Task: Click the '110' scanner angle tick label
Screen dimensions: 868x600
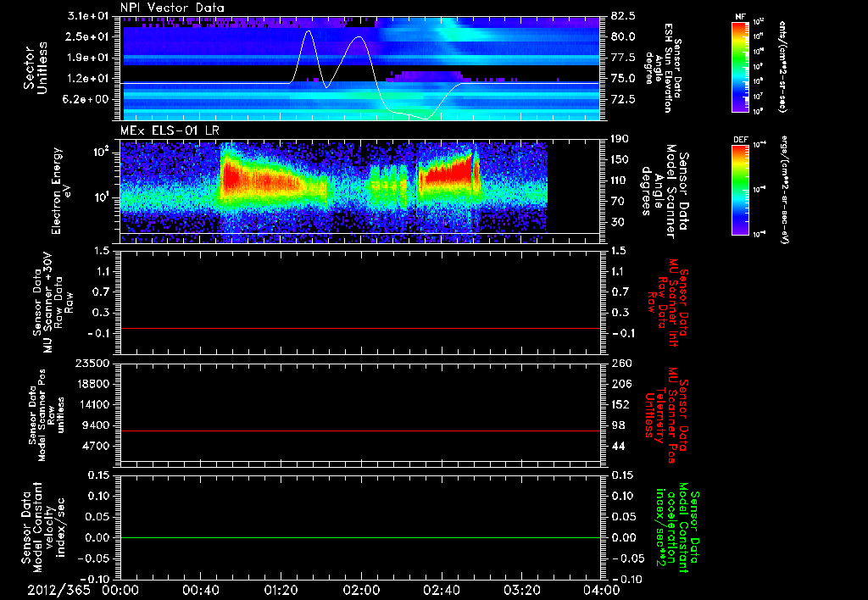Action: [620, 181]
